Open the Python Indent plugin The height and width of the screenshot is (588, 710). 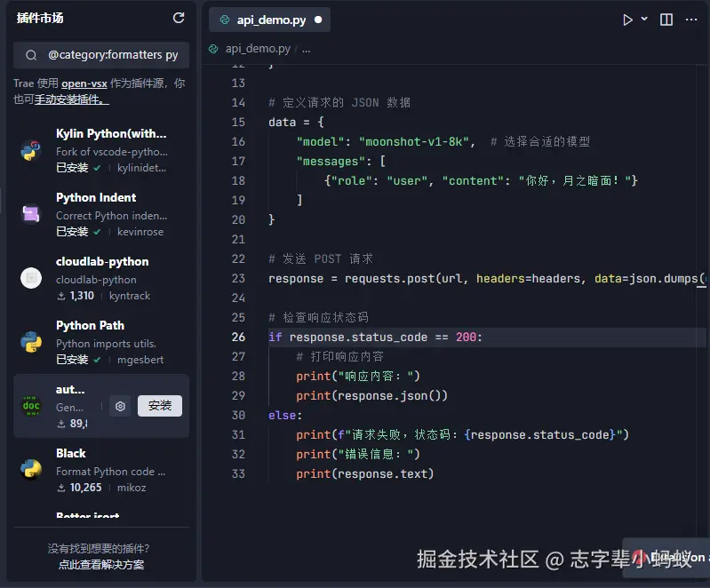pyautogui.click(x=101, y=215)
